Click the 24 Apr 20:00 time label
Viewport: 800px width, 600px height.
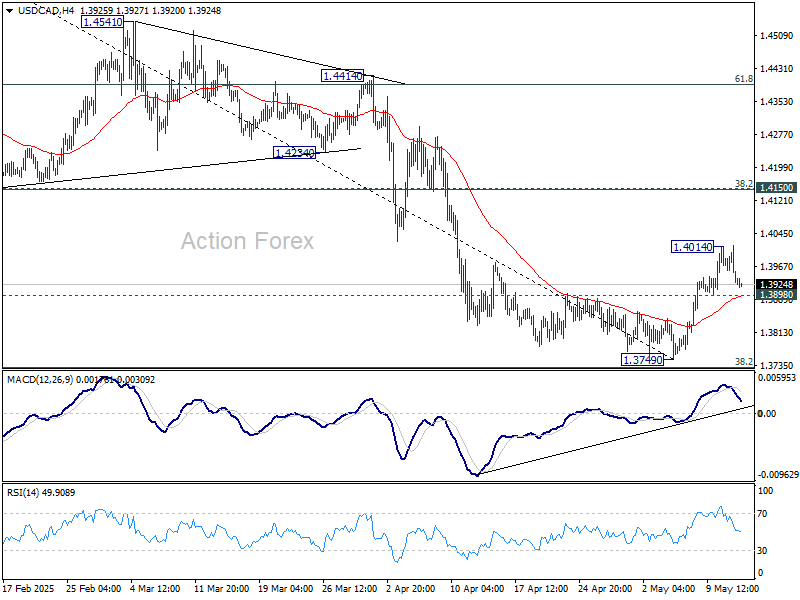pyautogui.click(x=606, y=589)
